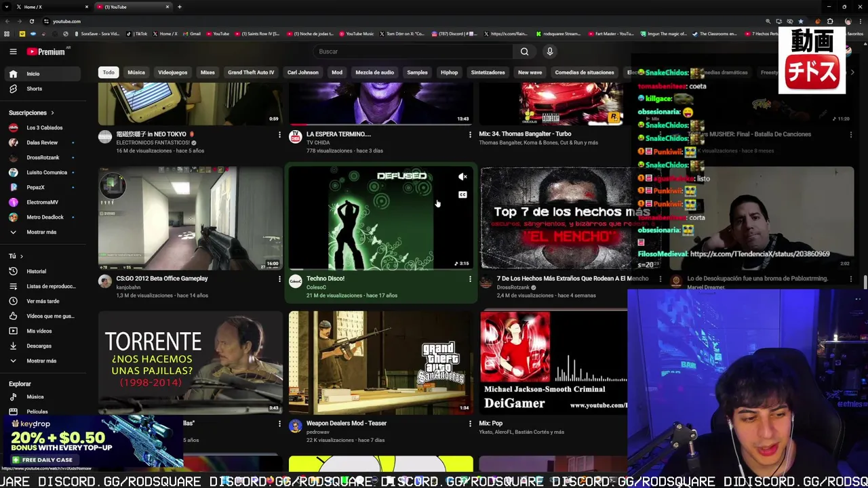
Task: Open Ver más tarde list
Action: (42, 301)
